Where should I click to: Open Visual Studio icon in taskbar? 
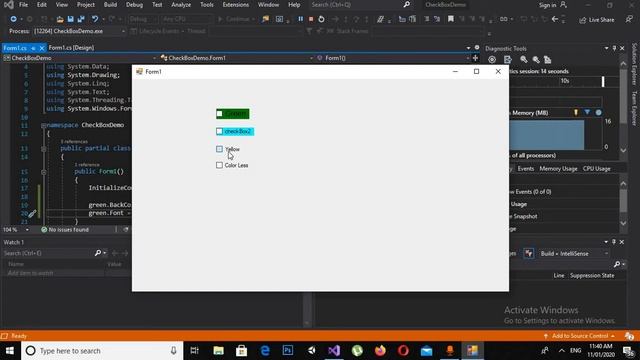[x=334, y=351]
